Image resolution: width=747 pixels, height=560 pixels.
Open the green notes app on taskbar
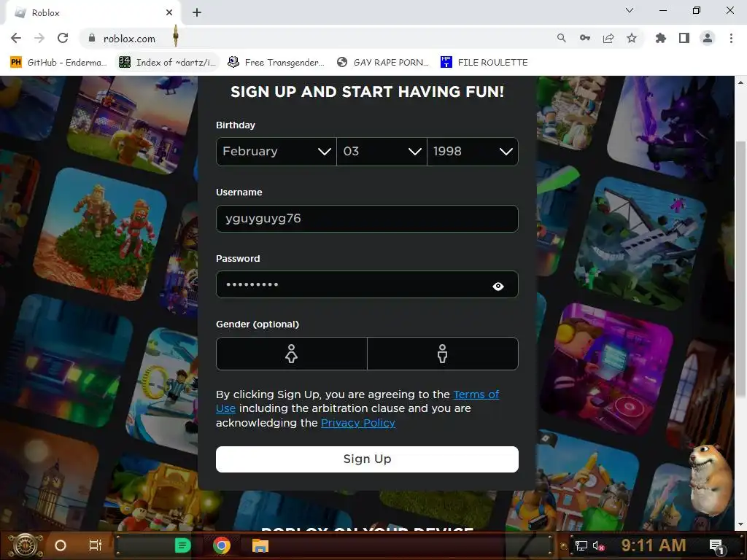[x=183, y=545]
